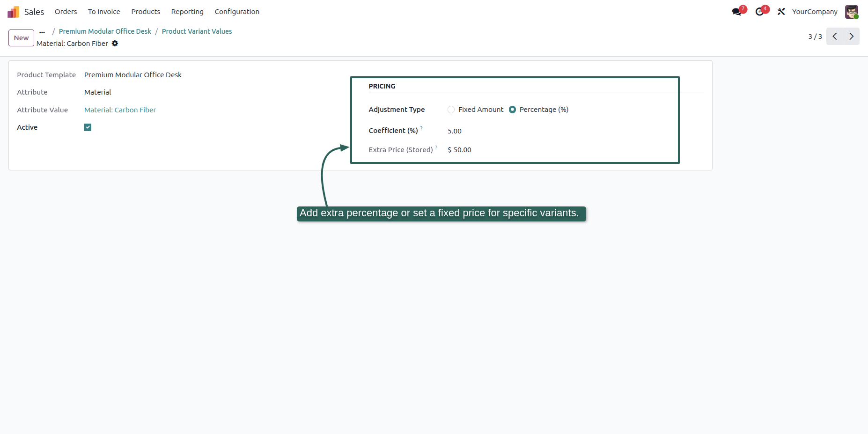The height and width of the screenshot is (434, 868).
Task: Click the Coefficient (%) value 5.00 field
Action: [x=454, y=131]
